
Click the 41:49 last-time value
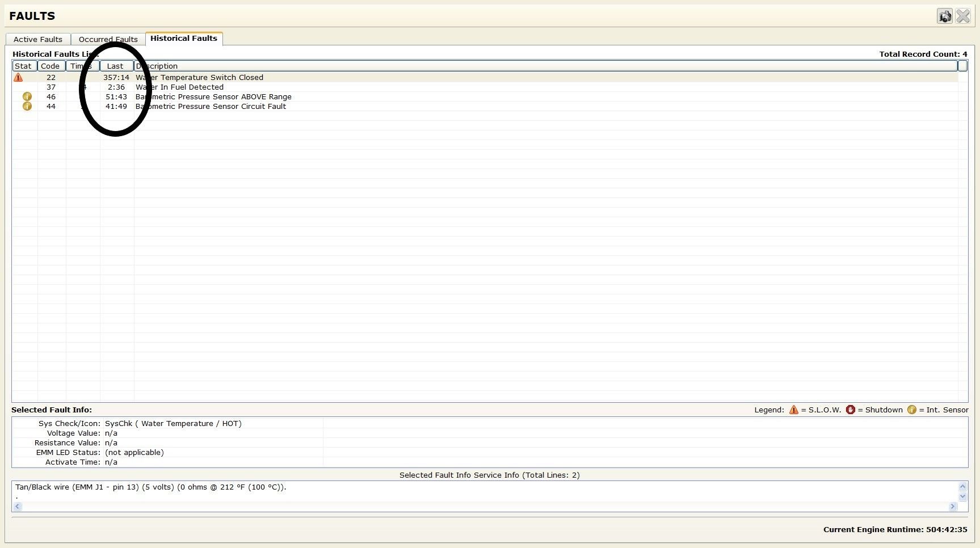click(116, 106)
